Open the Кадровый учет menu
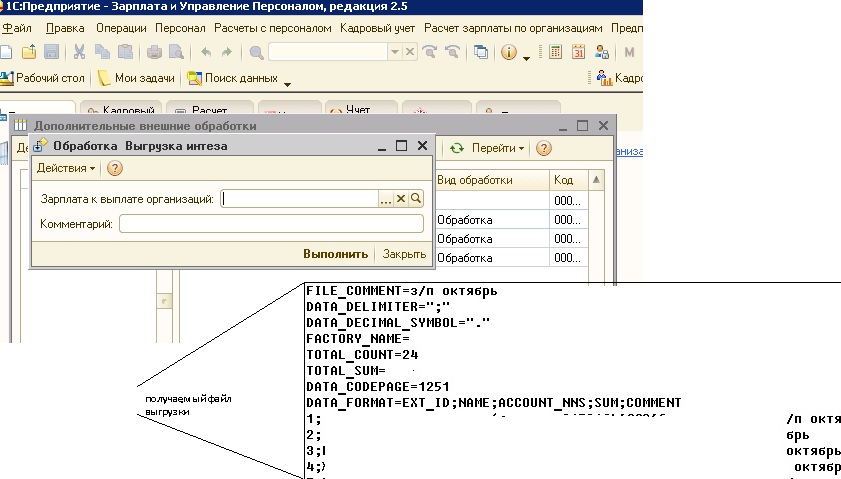 378,29
